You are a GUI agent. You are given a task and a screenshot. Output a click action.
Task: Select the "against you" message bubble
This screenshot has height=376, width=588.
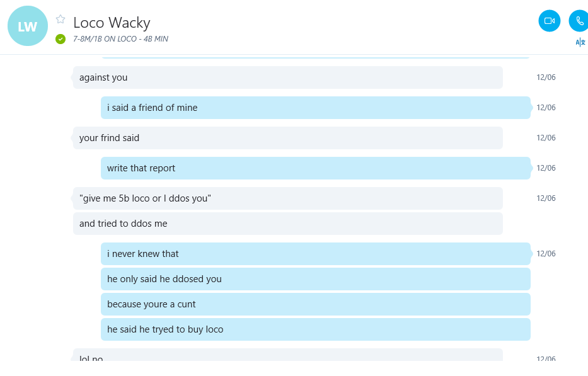click(x=287, y=77)
